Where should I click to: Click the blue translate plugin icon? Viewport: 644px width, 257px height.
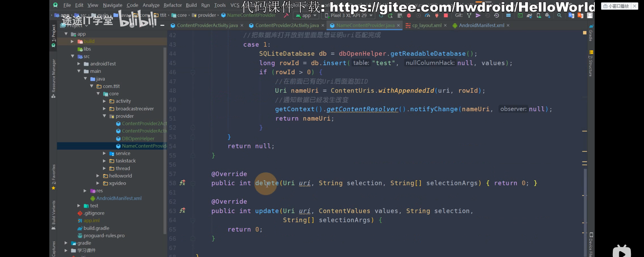point(571,16)
